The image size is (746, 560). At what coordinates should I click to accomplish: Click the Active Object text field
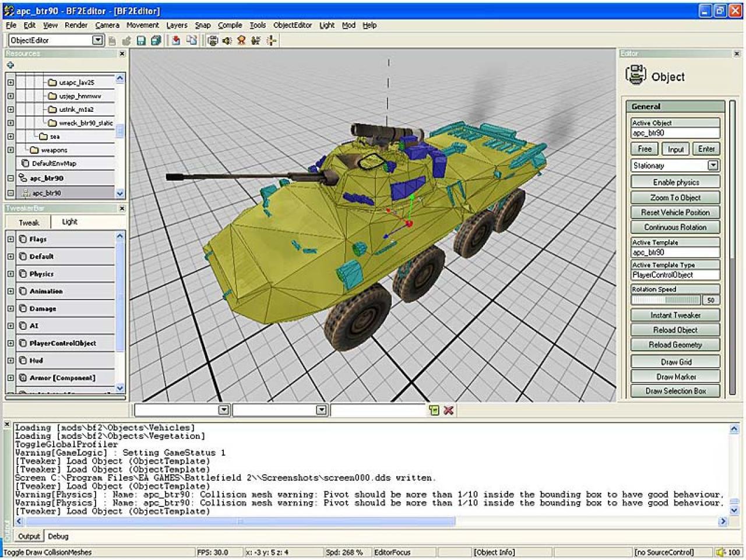[x=675, y=133]
